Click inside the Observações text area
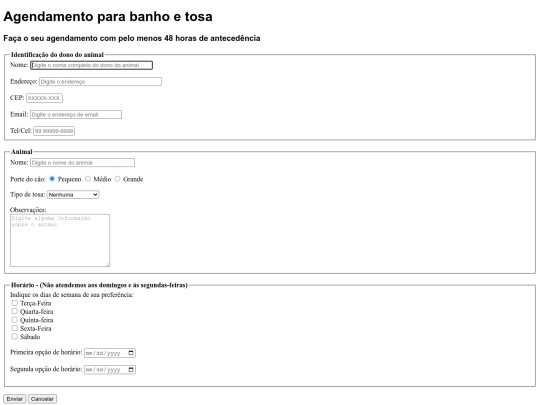Viewport: 540px width, 405px height. pyautogui.click(x=60, y=240)
